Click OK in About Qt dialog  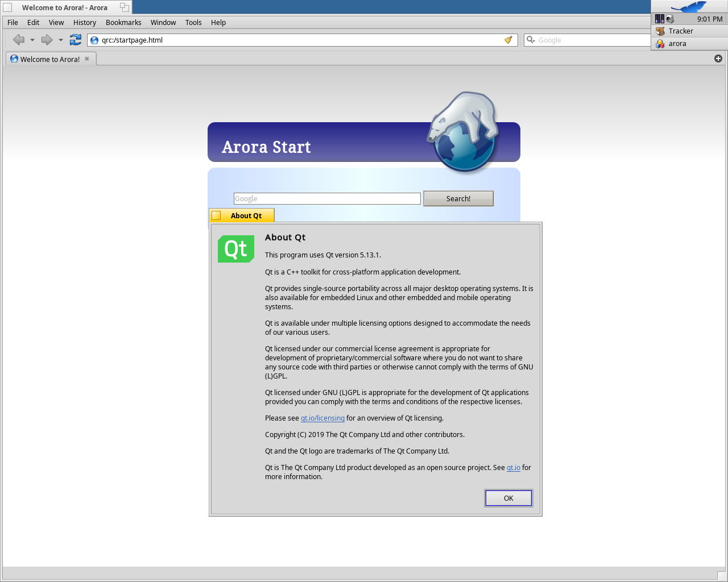[x=508, y=498]
